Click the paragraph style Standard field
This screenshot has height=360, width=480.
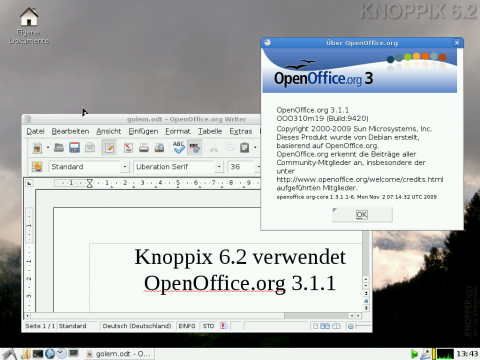point(85,166)
